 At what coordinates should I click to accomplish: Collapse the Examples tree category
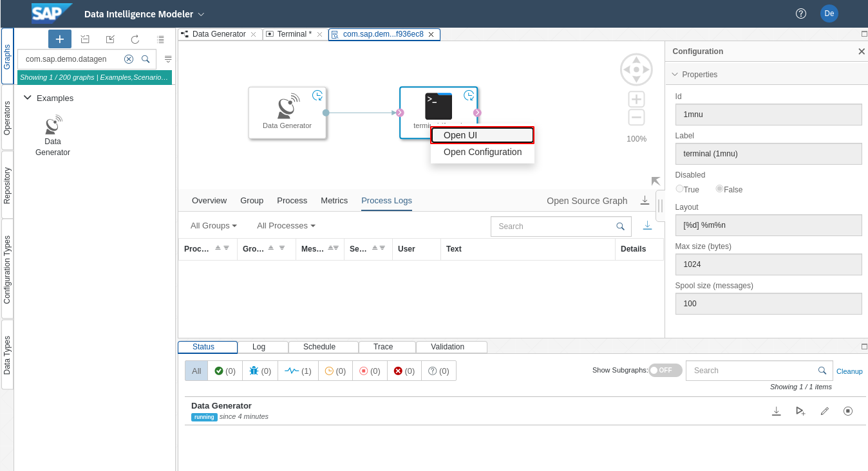(x=28, y=98)
